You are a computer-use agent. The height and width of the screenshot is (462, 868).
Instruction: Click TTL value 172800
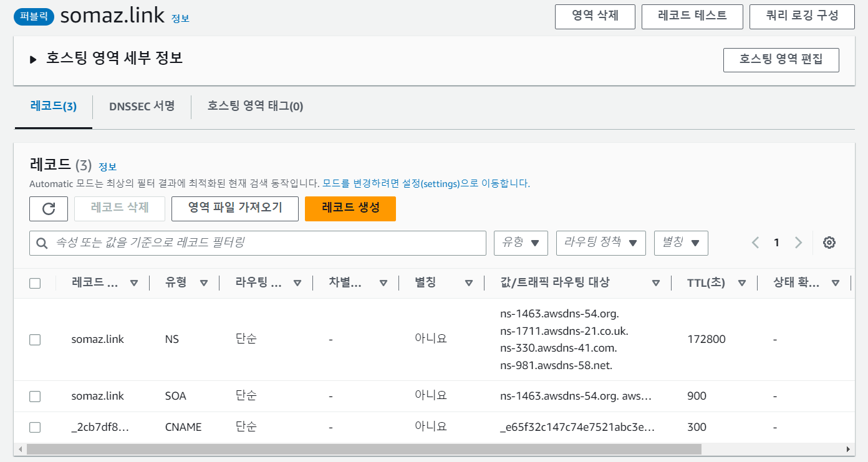coord(706,340)
